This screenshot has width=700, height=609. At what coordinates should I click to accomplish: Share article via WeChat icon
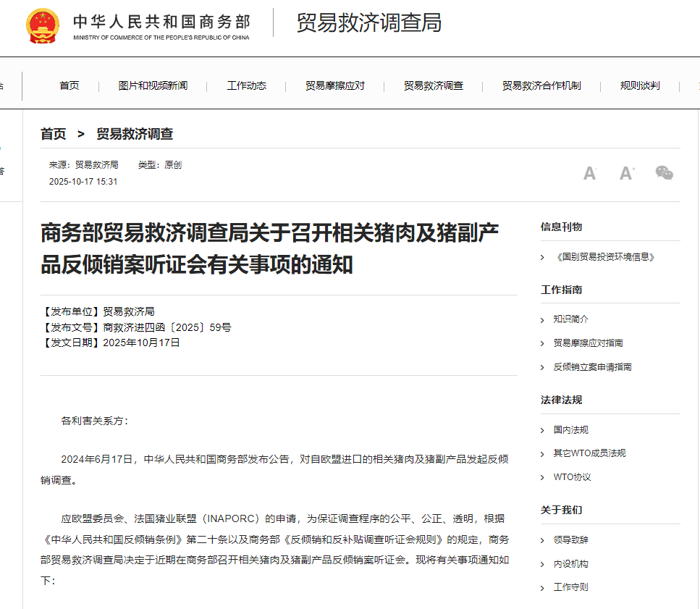(664, 173)
